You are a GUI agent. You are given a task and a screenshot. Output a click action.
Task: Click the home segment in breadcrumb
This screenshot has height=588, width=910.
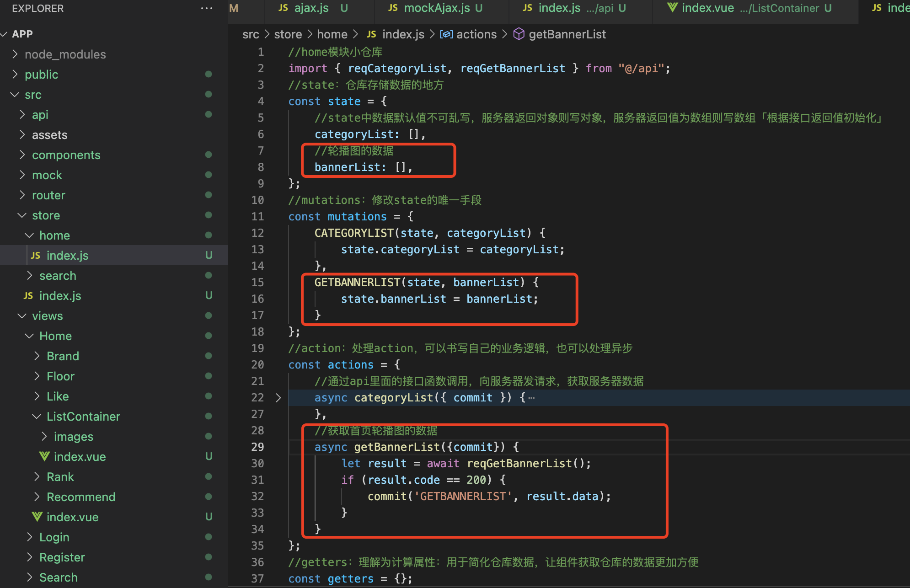332,34
